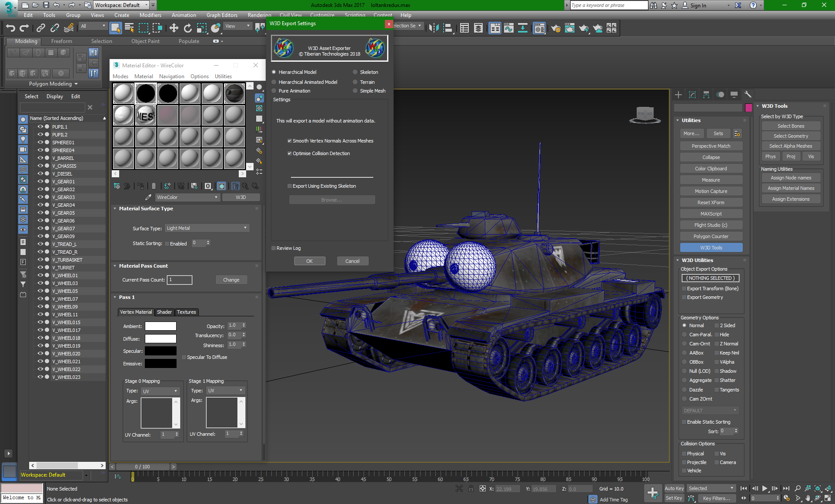
Task: Click OK in W3D Export Settings
Action: tap(309, 261)
